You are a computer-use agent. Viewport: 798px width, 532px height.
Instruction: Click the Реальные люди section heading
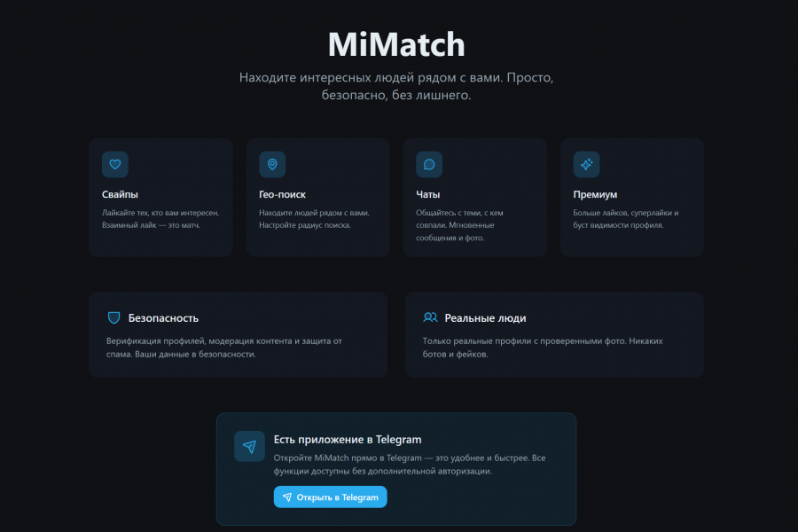486,317
